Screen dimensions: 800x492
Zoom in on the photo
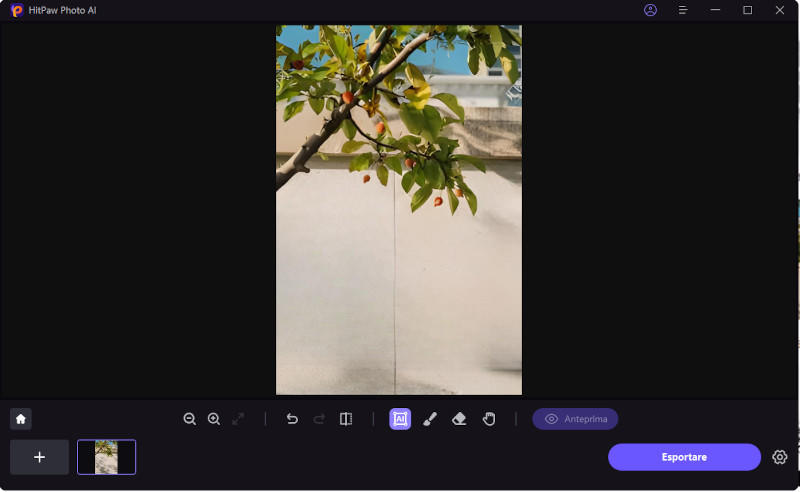coord(214,419)
